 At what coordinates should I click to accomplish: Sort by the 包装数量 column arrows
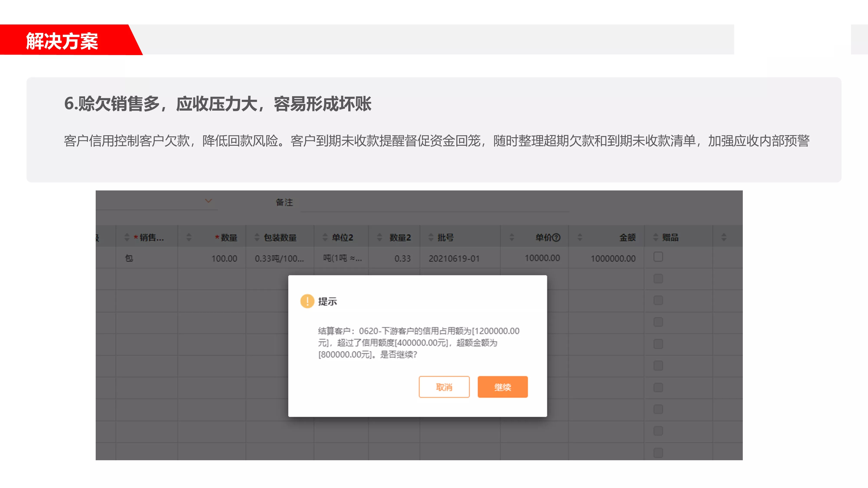pyautogui.click(x=257, y=237)
